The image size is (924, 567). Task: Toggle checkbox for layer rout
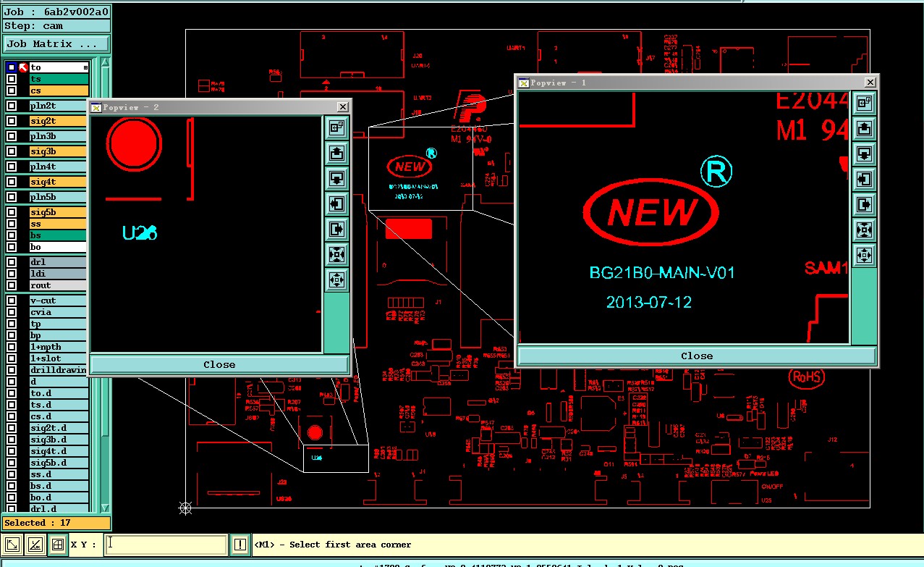pyautogui.click(x=12, y=285)
